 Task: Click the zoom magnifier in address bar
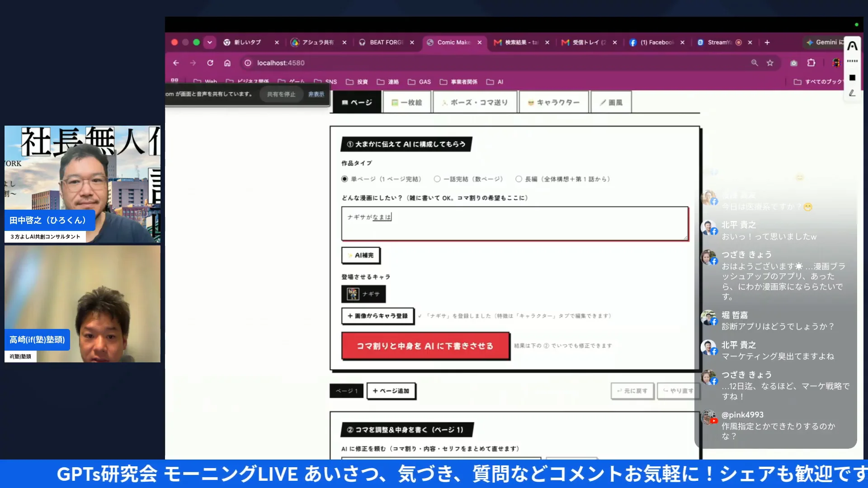[x=754, y=63]
